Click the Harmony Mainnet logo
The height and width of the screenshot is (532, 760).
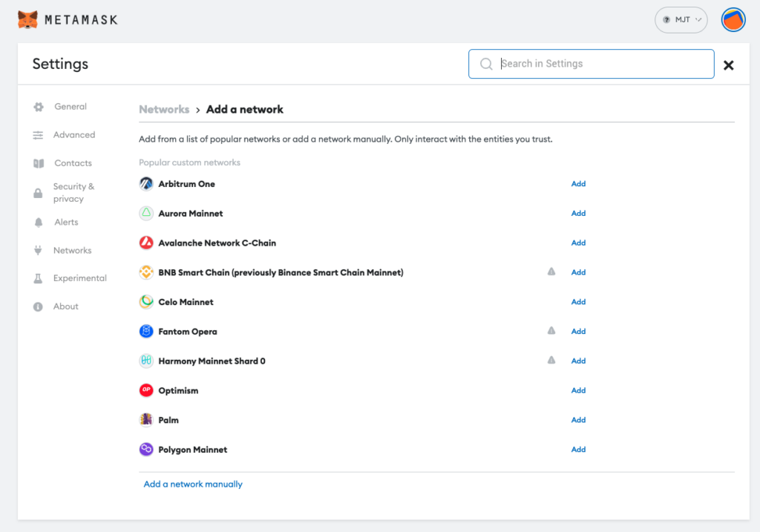point(146,361)
